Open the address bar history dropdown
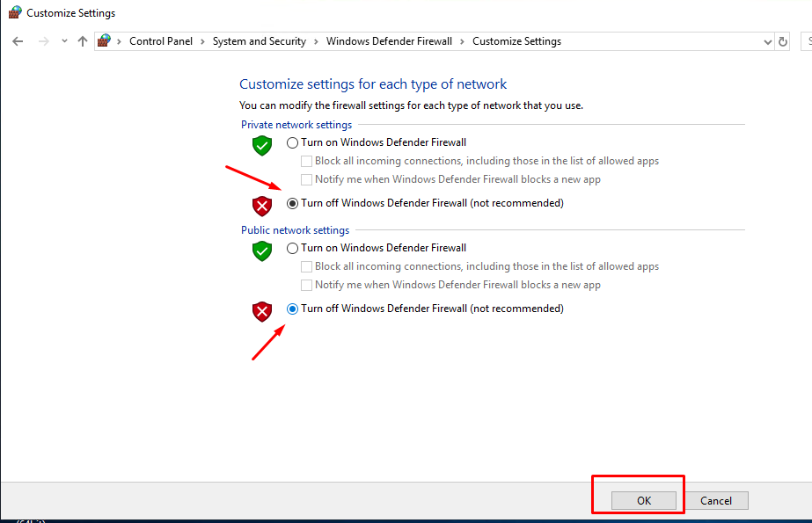 click(x=767, y=42)
